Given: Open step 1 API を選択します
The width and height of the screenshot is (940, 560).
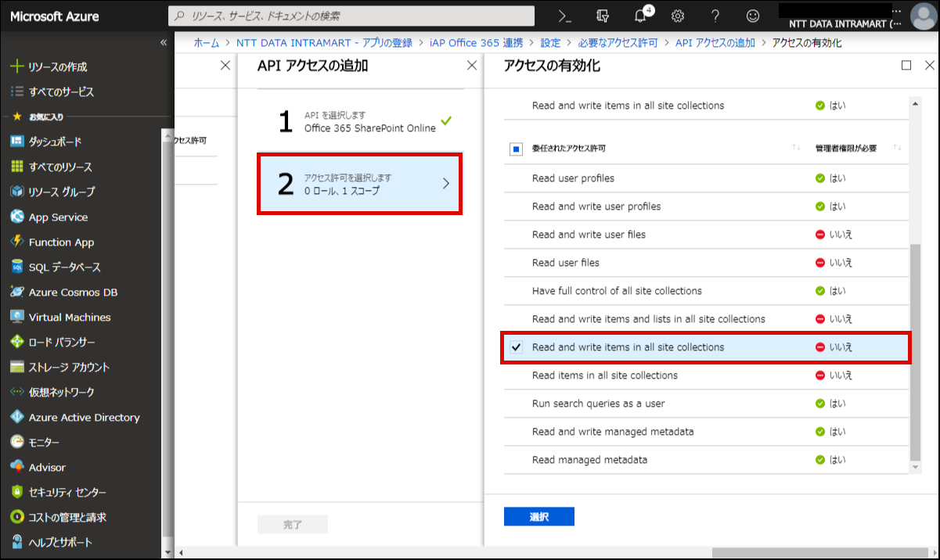Looking at the screenshot, I should (x=360, y=121).
